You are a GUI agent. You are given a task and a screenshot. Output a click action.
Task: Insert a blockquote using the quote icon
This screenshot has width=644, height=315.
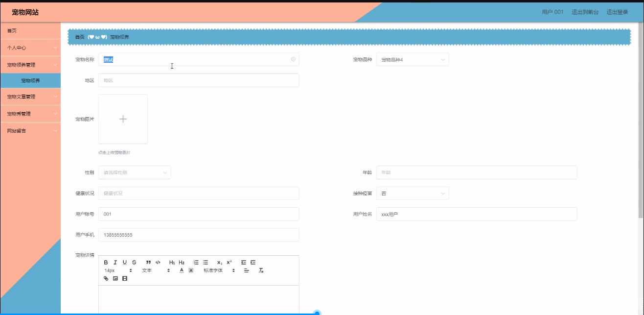click(x=148, y=262)
